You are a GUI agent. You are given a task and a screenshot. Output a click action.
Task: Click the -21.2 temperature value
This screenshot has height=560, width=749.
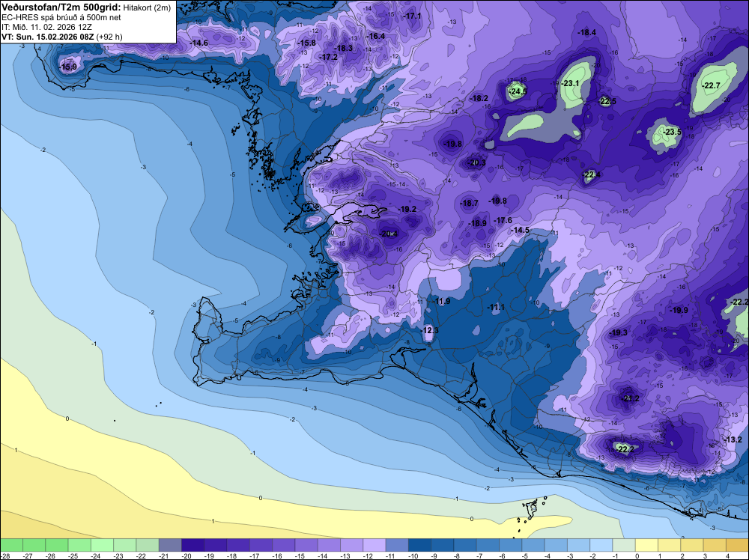[x=631, y=398]
